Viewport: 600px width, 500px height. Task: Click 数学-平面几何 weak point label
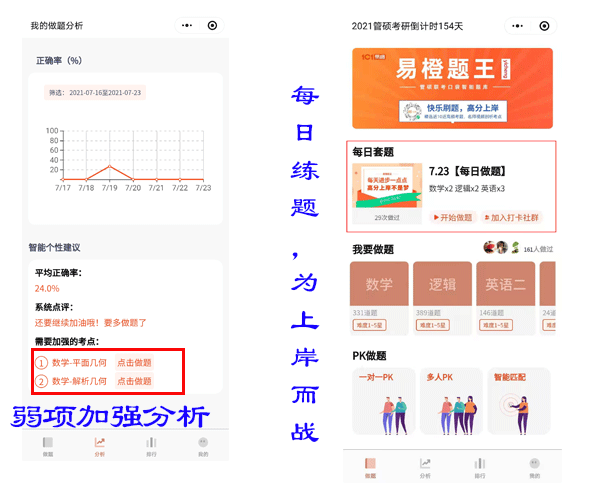click(x=79, y=363)
